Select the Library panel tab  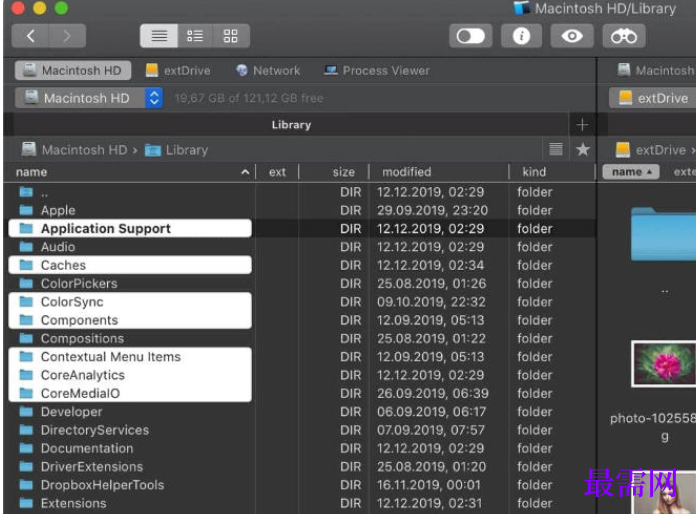(291, 125)
